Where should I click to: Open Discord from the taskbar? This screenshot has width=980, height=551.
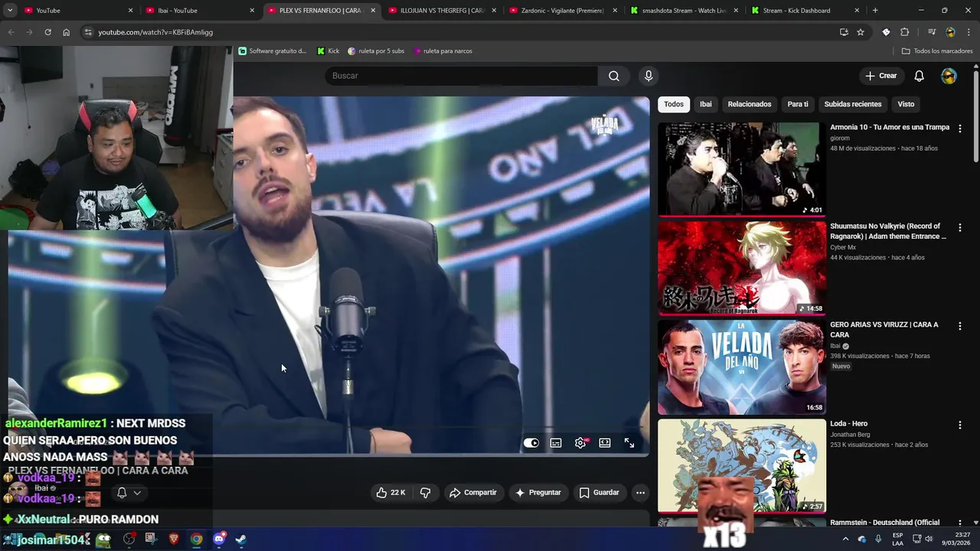(x=219, y=539)
